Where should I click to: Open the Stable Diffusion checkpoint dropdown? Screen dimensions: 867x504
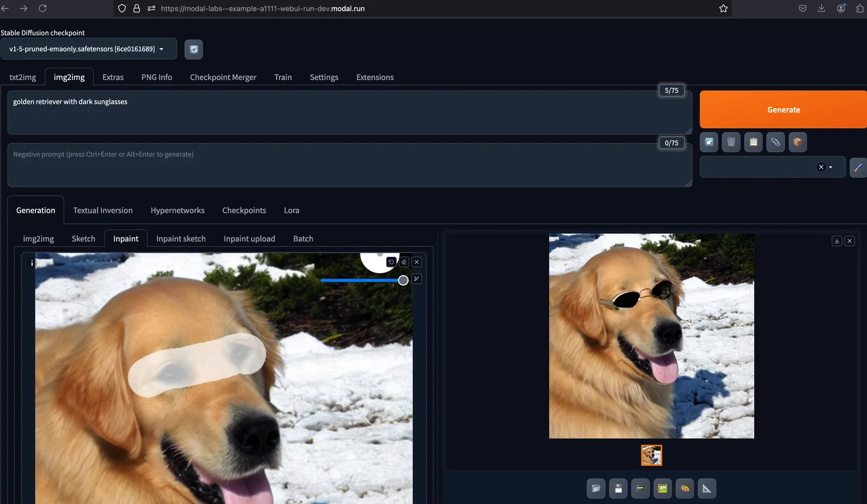point(88,49)
